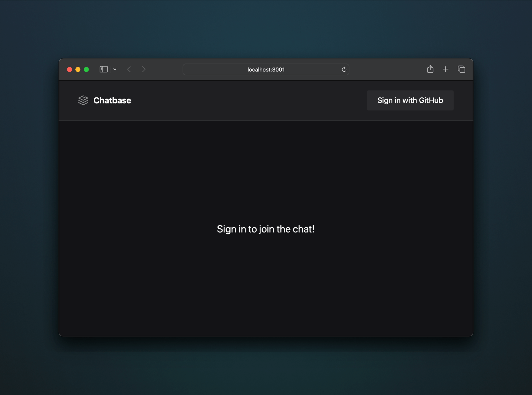Minimize the window with the yellow button

pyautogui.click(x=78, y=69)
